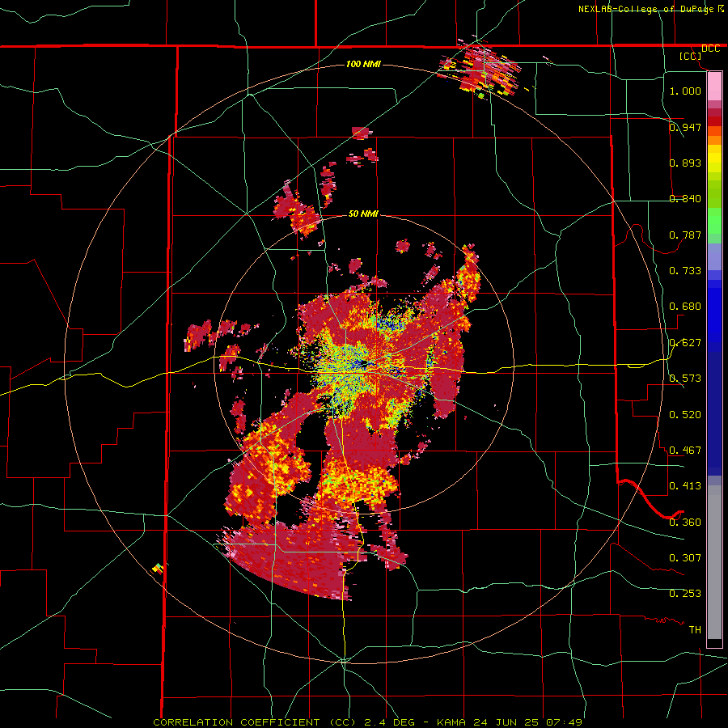
Task: Click the gray lower segment of color bar
Action: click(714, 562)
